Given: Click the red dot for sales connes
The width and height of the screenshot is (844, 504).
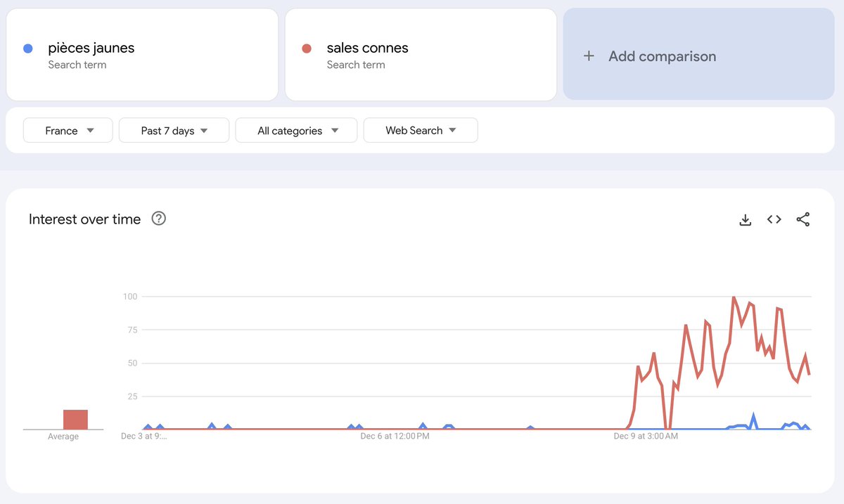Looking at the screenshot, I should 307,49.
